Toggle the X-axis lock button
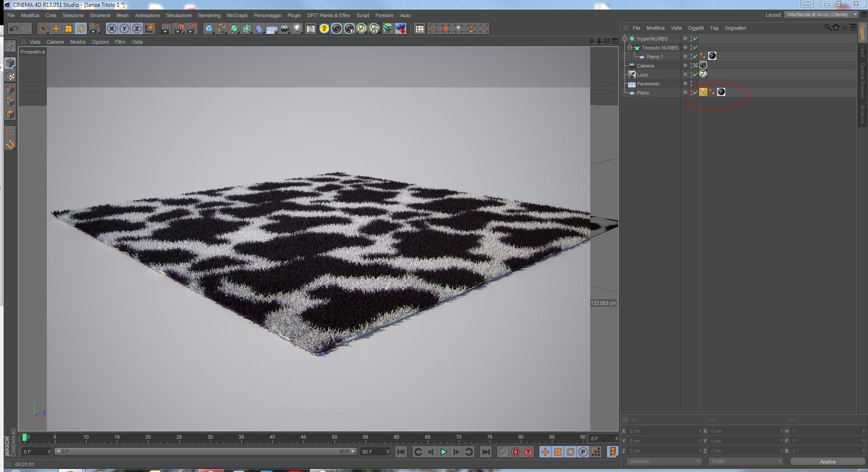The image size is (868, 472). 111,29
